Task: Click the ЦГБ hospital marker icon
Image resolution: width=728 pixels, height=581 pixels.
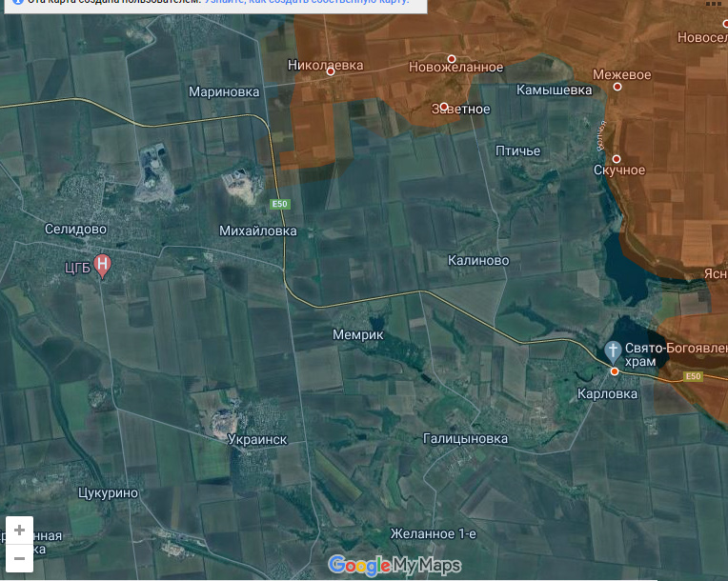Action: (103, 265)
